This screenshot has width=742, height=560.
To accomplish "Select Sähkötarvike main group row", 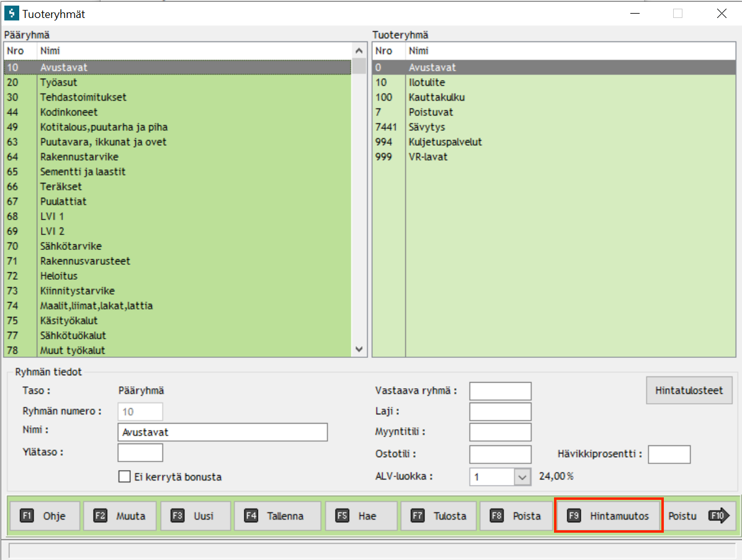I will tap(71, 246).
